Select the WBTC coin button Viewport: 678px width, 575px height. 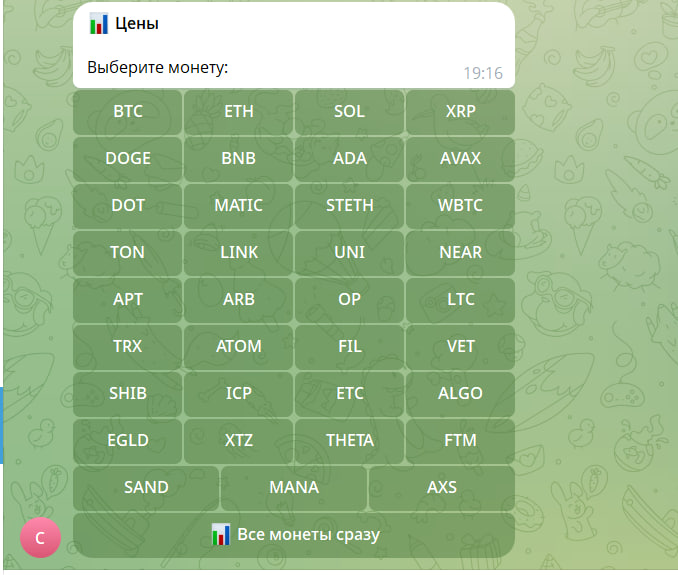pos(461,206)
